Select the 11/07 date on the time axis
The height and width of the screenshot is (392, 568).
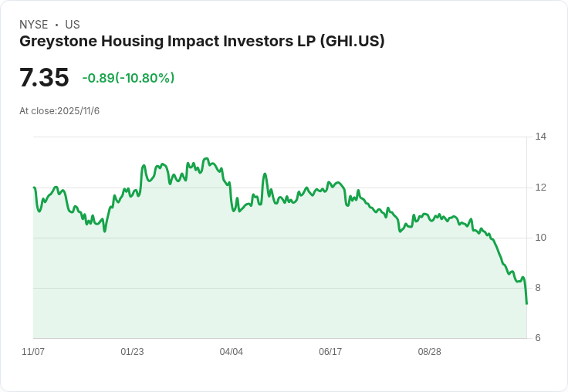[33, 352]
